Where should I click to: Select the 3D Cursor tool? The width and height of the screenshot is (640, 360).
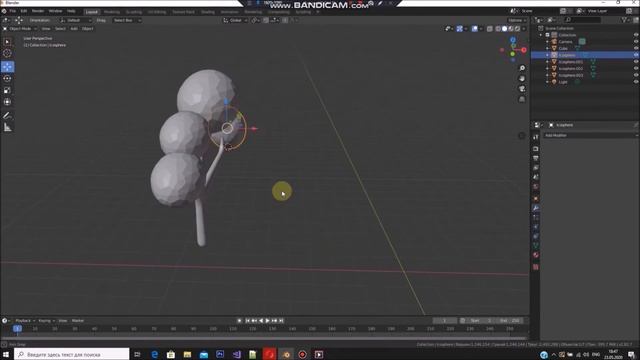point(7,53)
